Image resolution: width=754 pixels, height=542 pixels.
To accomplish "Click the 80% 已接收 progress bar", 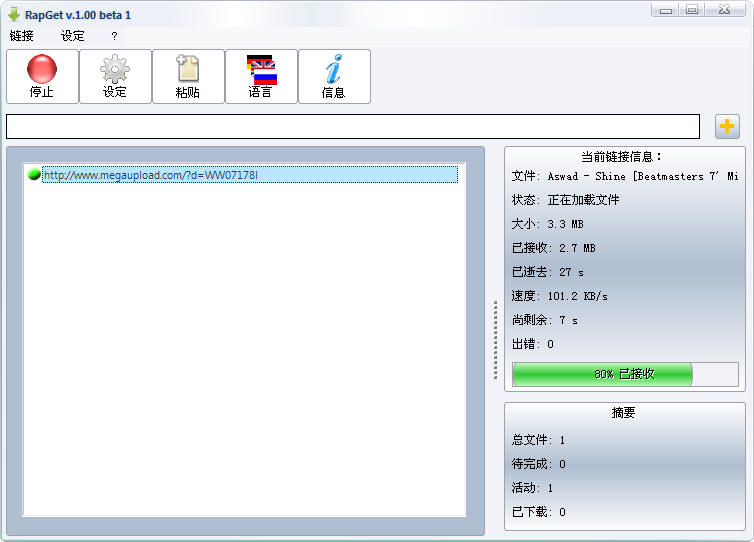I will tap(626, 374).
